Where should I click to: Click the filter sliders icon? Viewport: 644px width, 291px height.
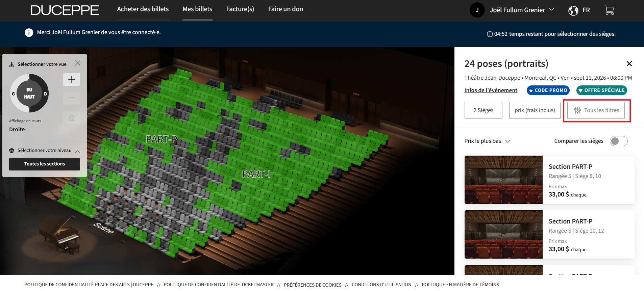click(577, 110)
